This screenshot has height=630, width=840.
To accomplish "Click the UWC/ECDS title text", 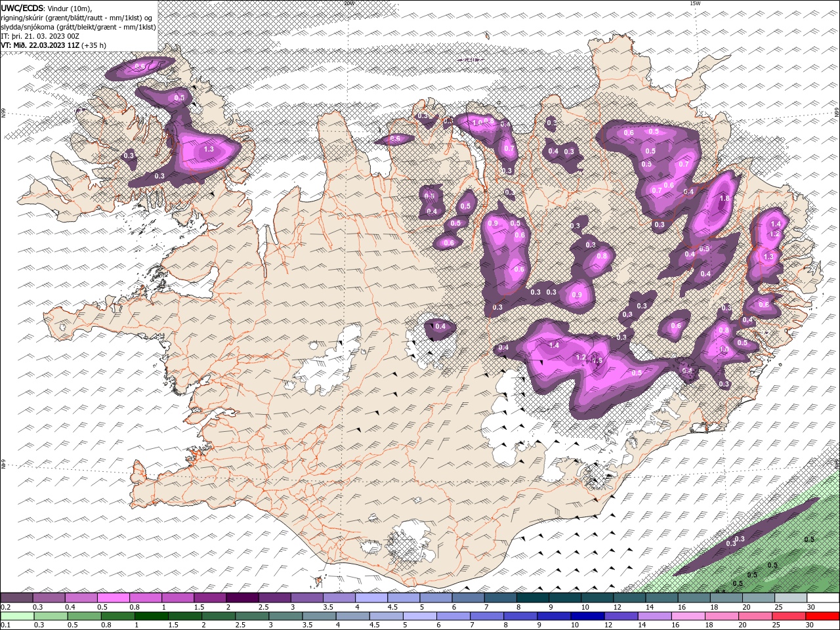I will (23, 8).
